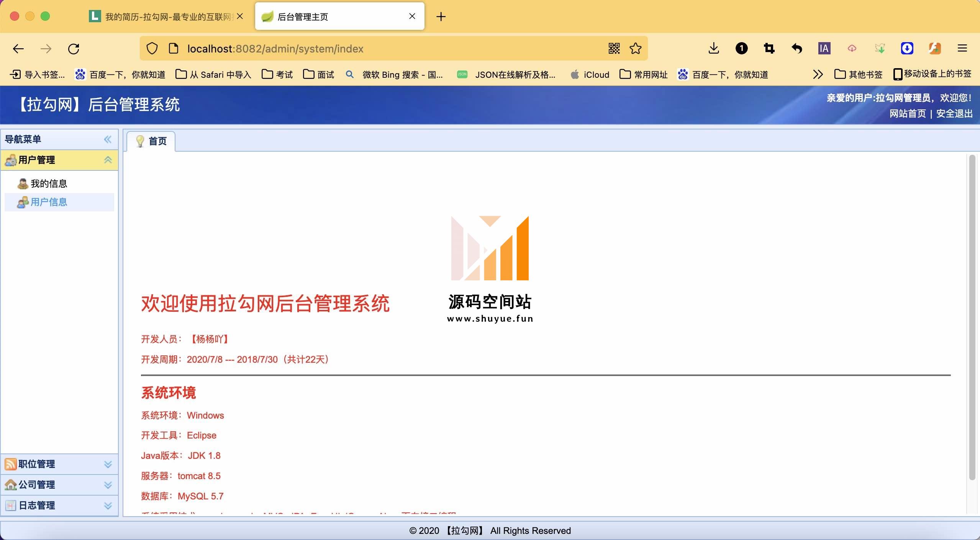Click the content area vertical scrollbar

[x=972, y=317]
